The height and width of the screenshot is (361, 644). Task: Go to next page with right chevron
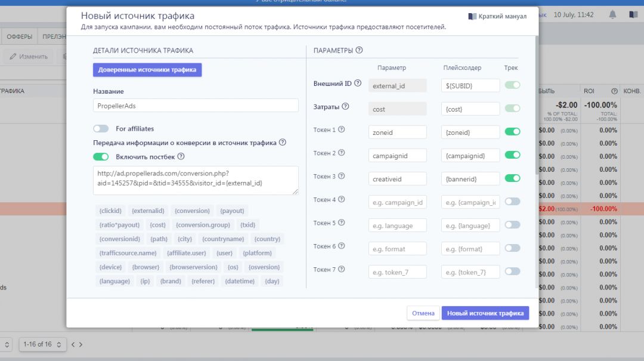[80, 344]
